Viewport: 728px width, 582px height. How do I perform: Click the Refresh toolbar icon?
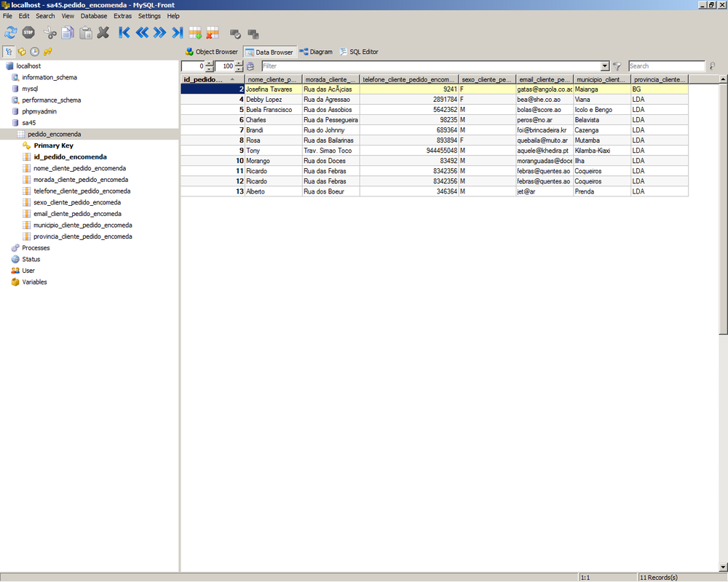tap(10, 32)
